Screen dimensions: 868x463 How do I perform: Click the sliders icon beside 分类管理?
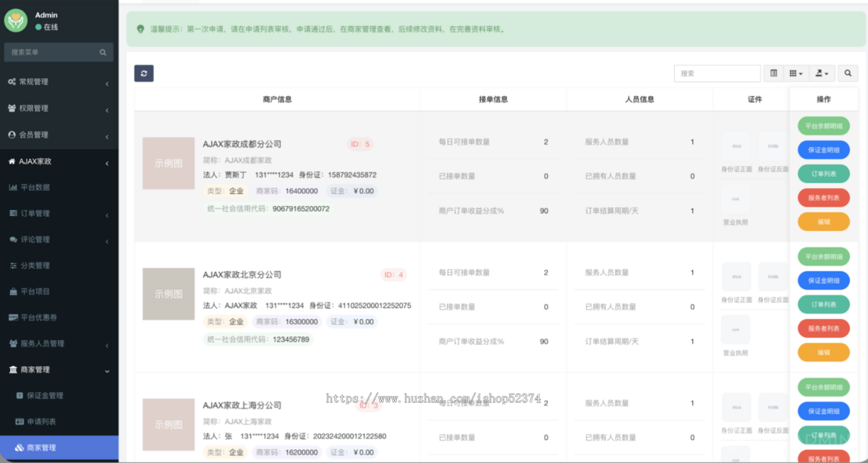[x=13, y=266]
